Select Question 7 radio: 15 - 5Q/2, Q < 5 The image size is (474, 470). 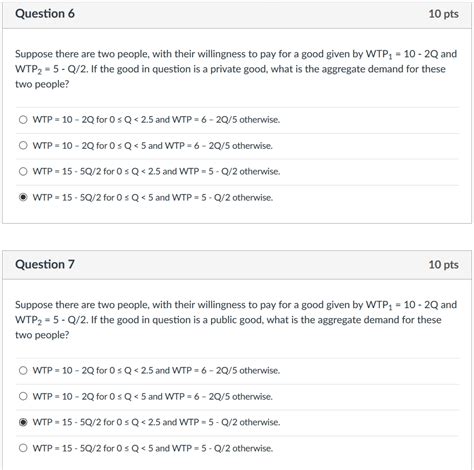coord(23,448)
